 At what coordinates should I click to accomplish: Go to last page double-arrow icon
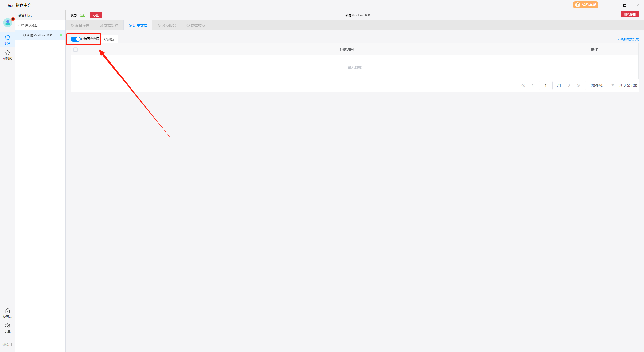point(578,85)
